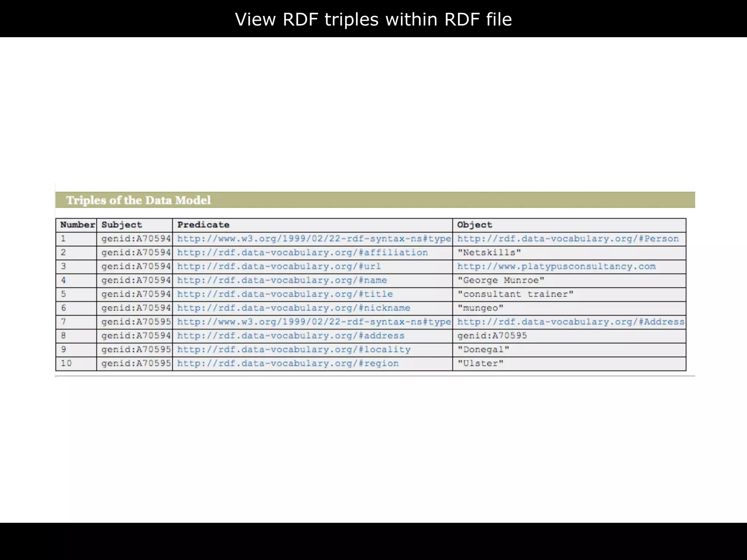Viewport: 747px width, 560px height.
Task: Click the #title predicate link
Action: tap(285, 294)
